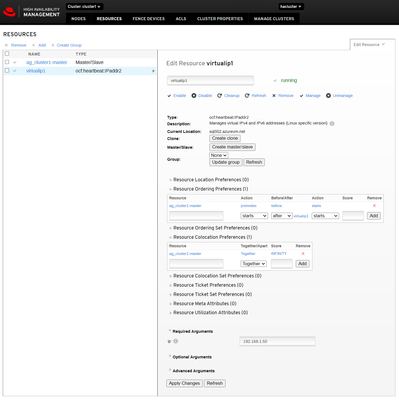Open the first ordering action starts dropdown

[254, 216]
